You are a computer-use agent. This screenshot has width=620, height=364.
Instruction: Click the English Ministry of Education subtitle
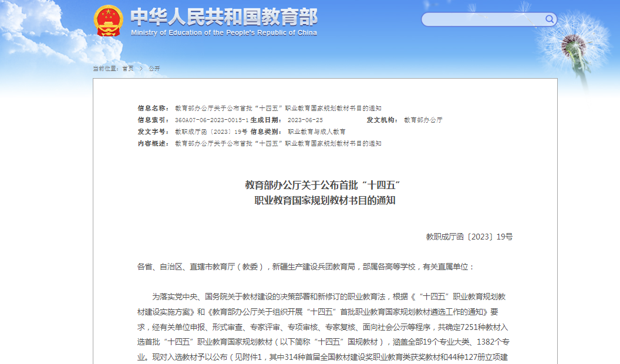click(224, 33)
